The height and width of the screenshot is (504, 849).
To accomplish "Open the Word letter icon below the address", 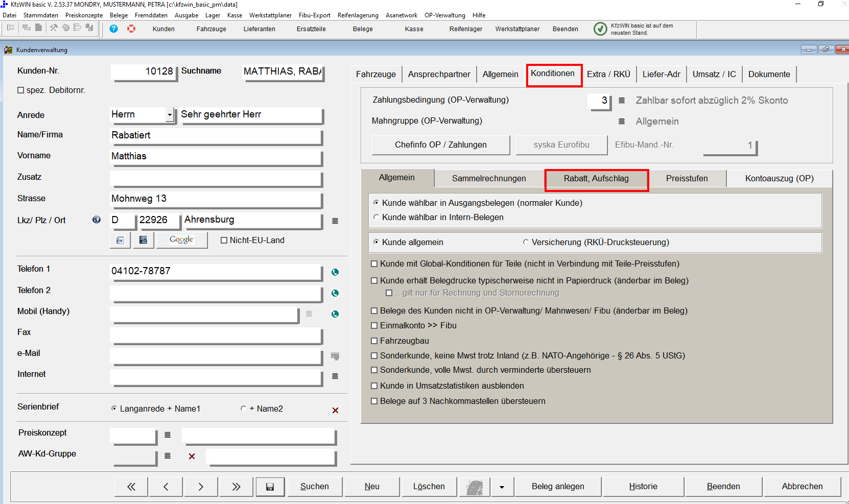I will pos(120,240).
